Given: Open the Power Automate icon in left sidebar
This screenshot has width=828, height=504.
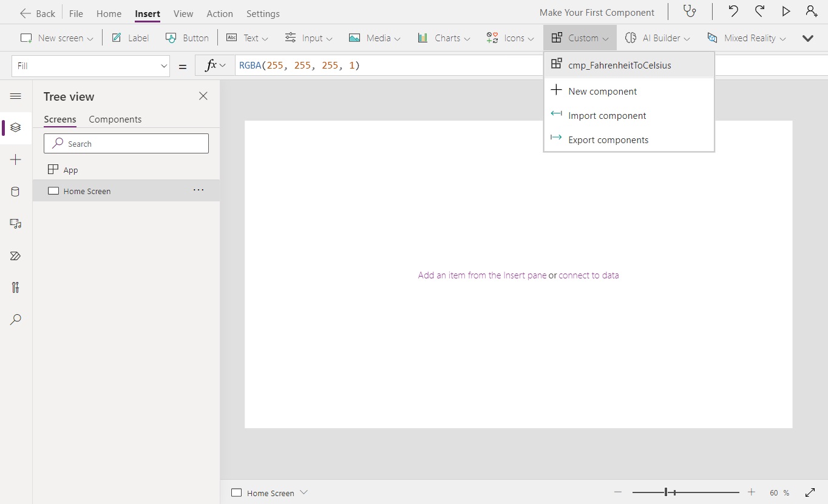Looking at the screenshot, I should pyautogui.click(x=15, y=256).
